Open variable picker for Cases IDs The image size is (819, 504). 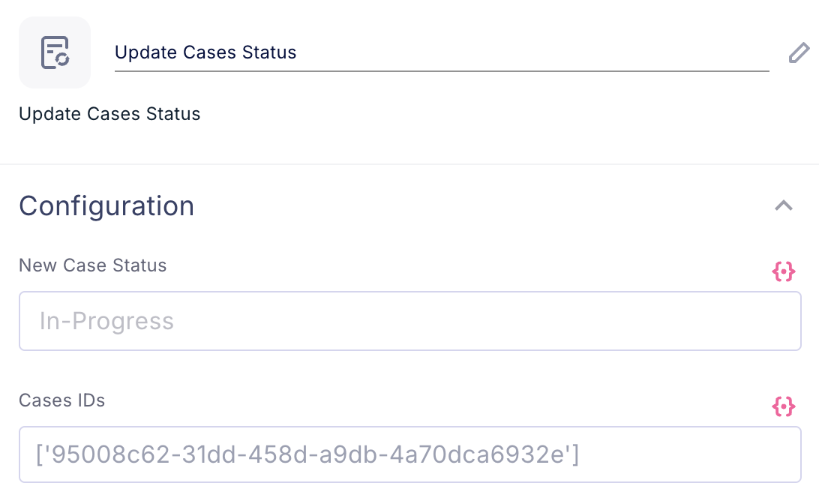click(783, 406)
